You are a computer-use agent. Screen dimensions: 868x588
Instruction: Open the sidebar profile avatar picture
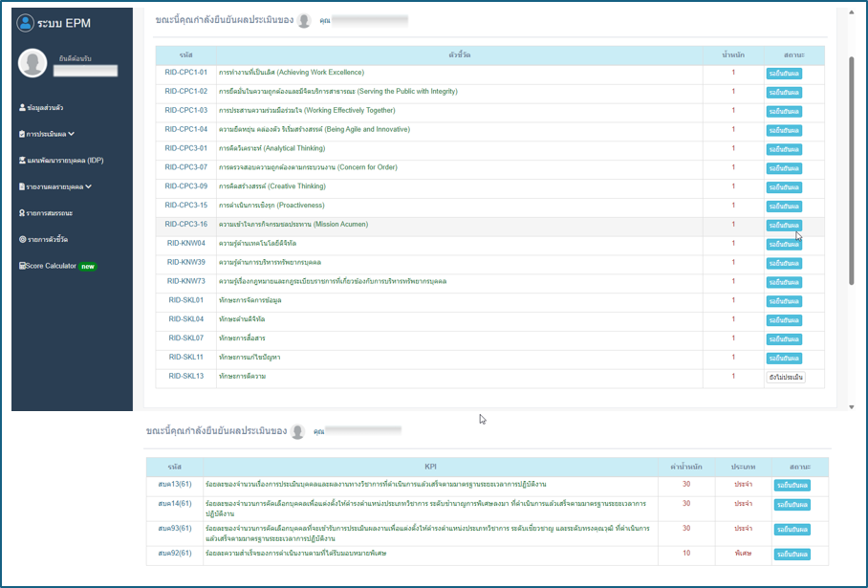point(33,62)
